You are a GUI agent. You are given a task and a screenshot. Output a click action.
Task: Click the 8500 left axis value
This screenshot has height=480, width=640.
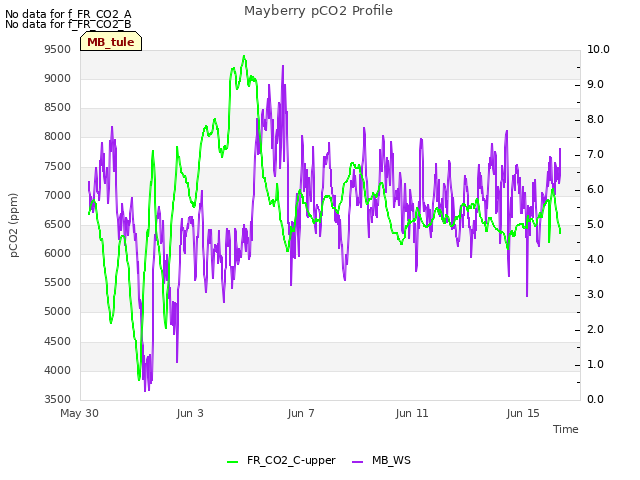coord(58,108)
